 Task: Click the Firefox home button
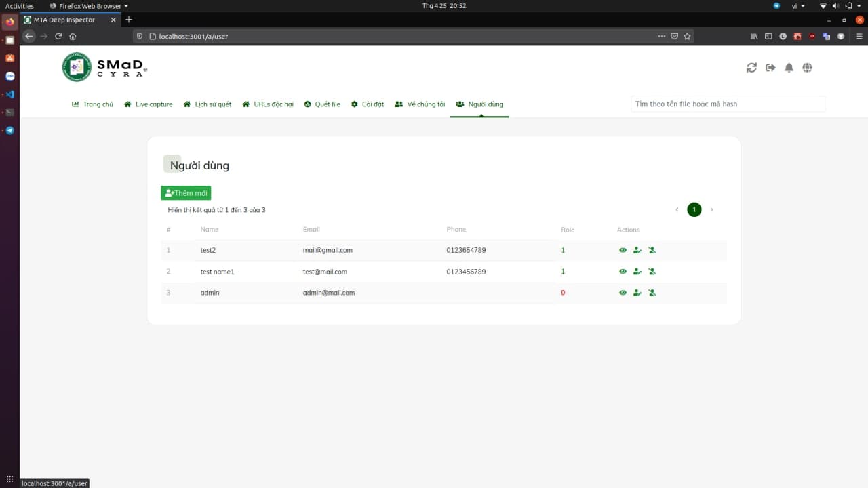[x=73, y=36]
